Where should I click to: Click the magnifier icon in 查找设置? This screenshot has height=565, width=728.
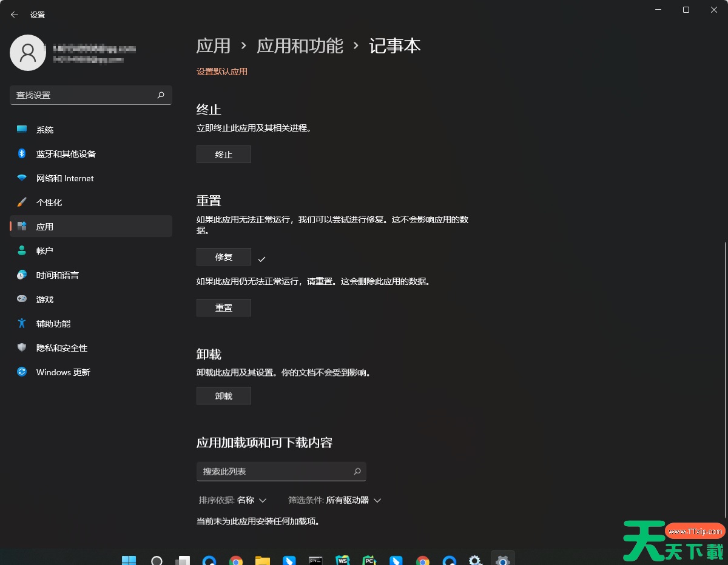tap(161, 95)
